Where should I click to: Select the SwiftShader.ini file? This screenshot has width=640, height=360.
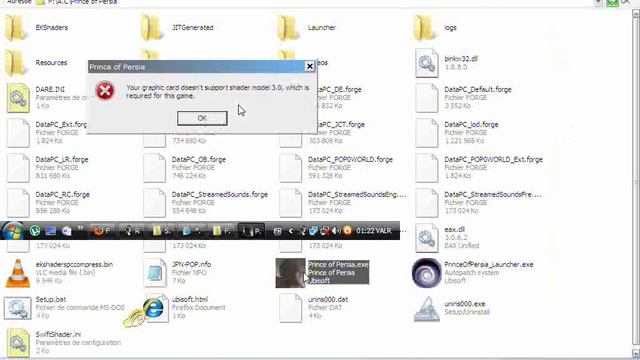pyautogui.click(x=64, y=343)
